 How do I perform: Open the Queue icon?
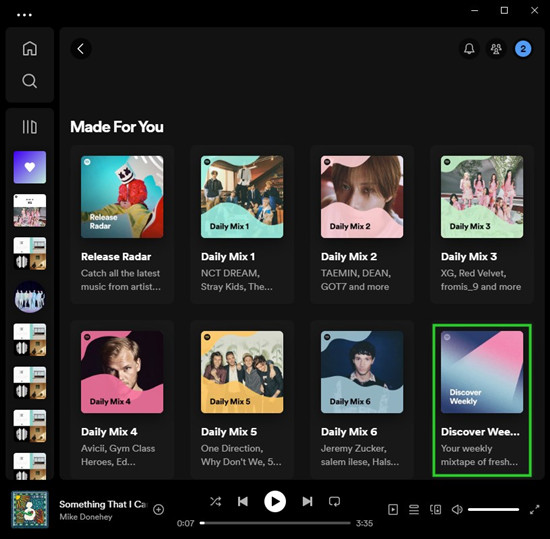point(414,510)
